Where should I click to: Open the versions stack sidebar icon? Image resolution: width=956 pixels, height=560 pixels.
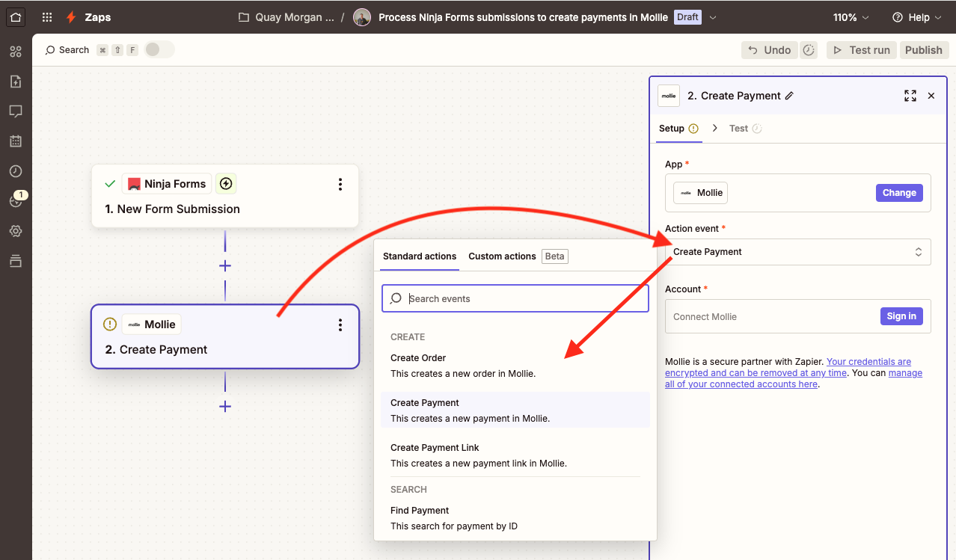pos(16,261)
